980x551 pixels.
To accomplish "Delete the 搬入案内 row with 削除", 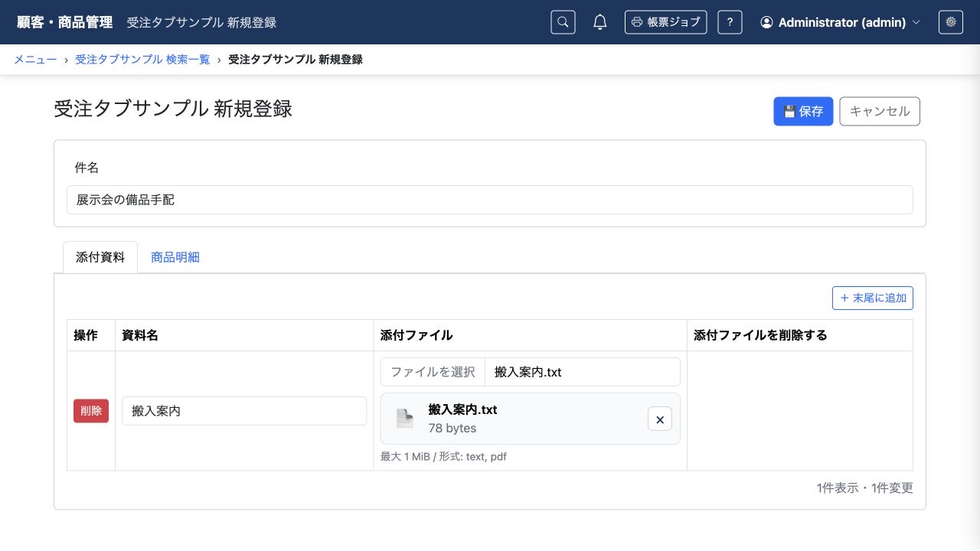I will (x=91, y=411).
